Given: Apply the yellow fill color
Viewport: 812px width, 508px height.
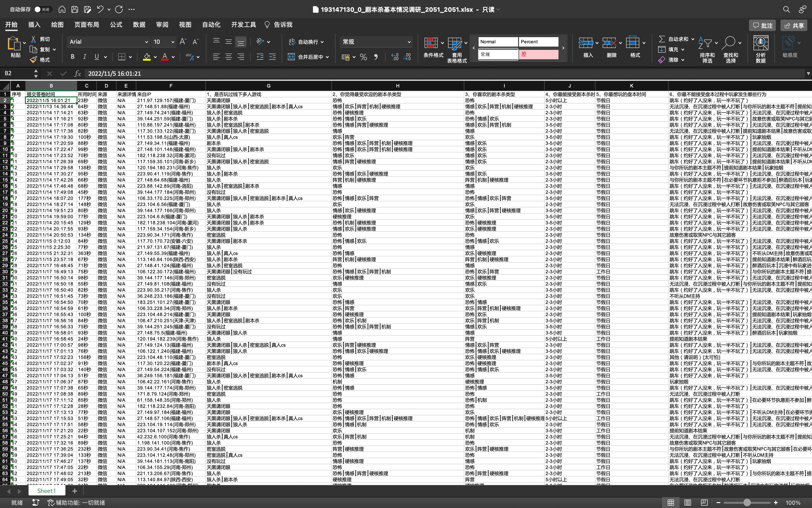Looking at the screenshot, I should (x=147, y=57).
